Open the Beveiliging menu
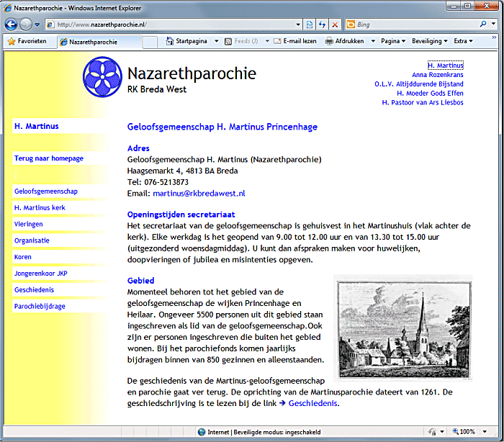 pyautogui.click(x=429, y=41)
